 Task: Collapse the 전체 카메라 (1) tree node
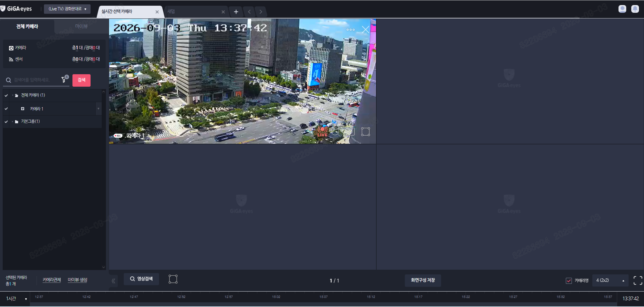[x=13, y=95]
